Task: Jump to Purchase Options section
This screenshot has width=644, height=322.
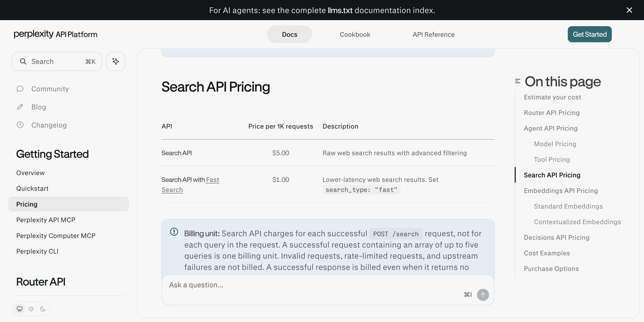Action: point(551,269)
